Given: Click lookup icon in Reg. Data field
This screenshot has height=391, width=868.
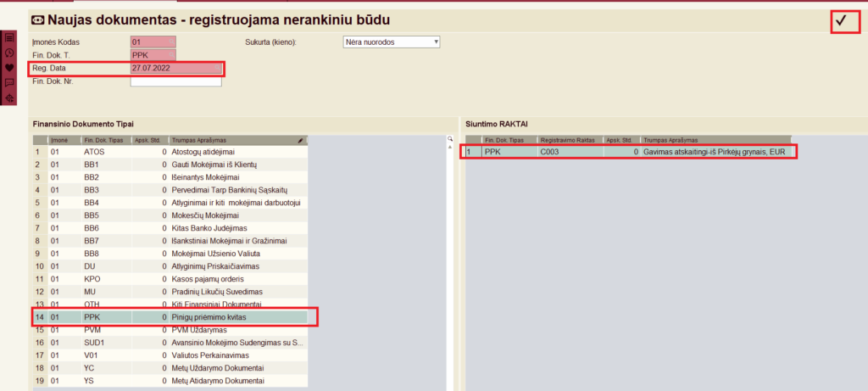Looking at the screenshot, I should coord(217,68).
